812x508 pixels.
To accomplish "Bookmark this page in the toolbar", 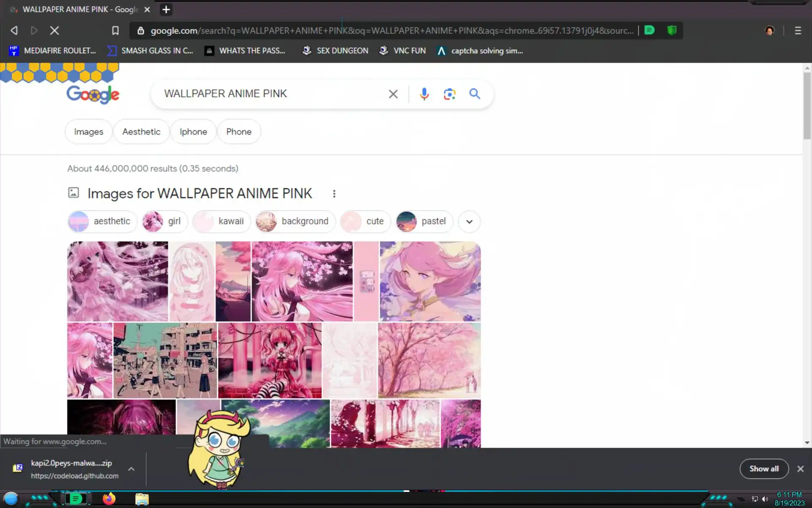I will coord(115,30).
